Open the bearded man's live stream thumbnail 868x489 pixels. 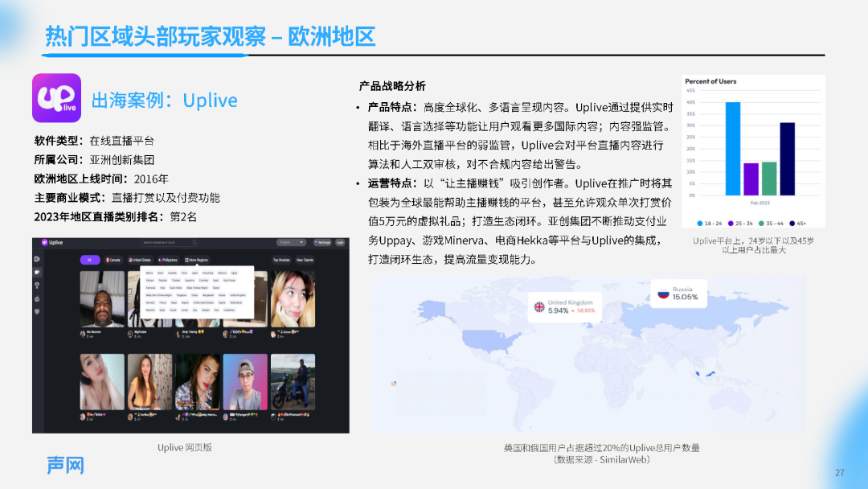point(102,299)
